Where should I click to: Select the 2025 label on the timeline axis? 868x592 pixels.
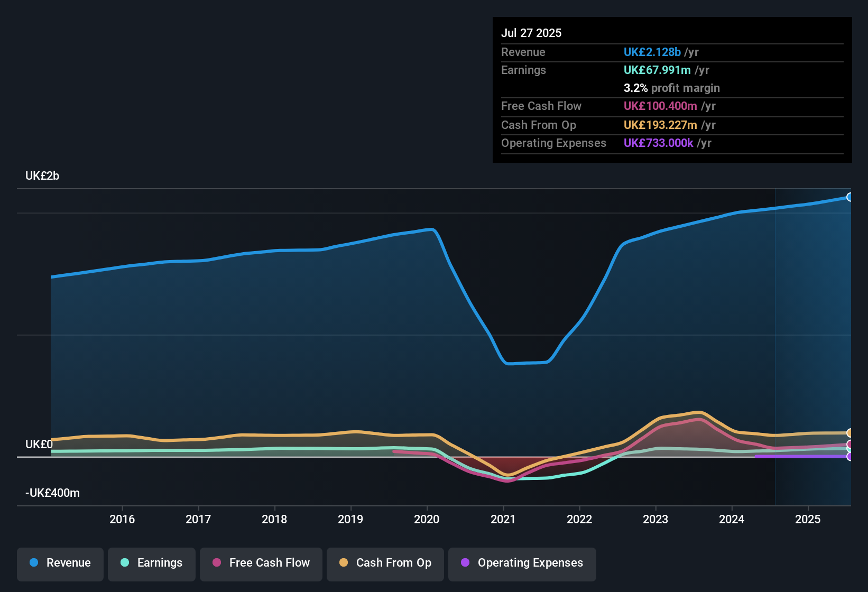coord(808,520)
